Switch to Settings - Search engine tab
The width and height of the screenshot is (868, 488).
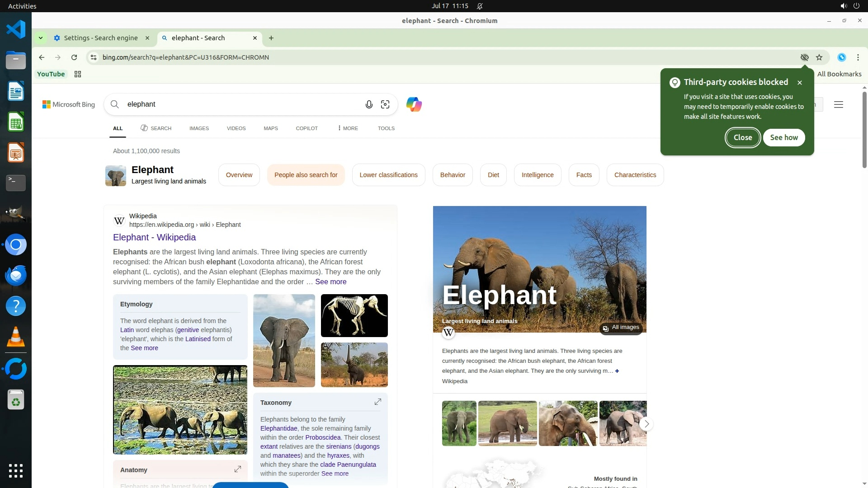coord(100,38)
